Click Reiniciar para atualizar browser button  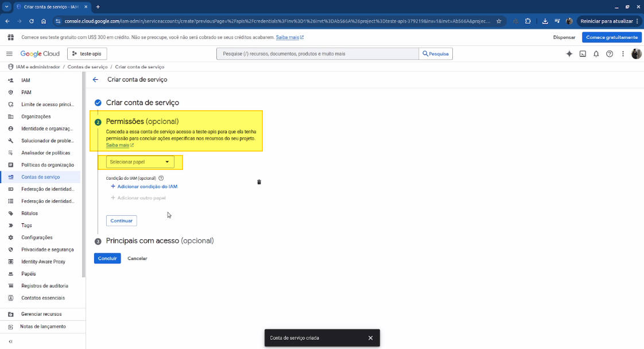610,21
